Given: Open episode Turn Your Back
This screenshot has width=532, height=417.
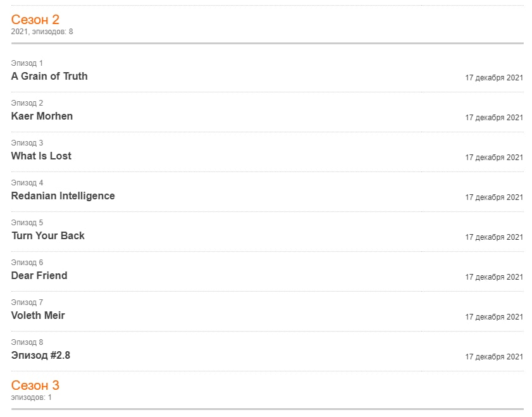Looking at the screenshot, I should (48, 236).
